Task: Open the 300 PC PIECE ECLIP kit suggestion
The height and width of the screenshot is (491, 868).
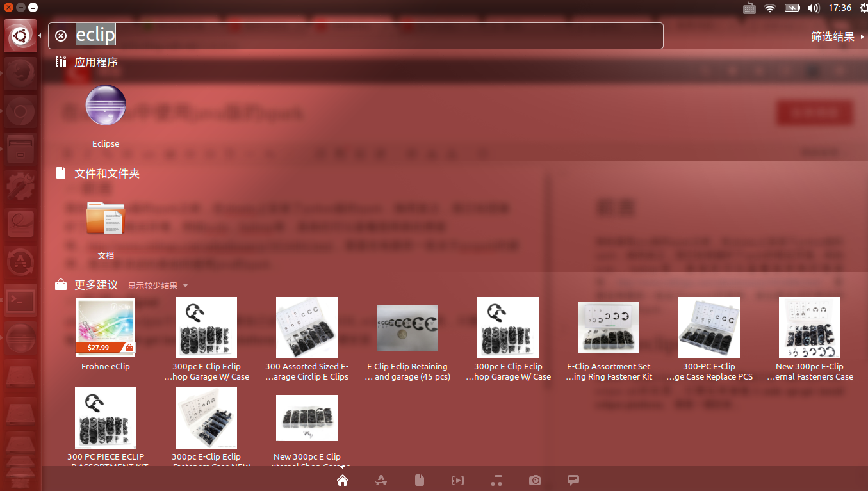Action: coord(106,426)
